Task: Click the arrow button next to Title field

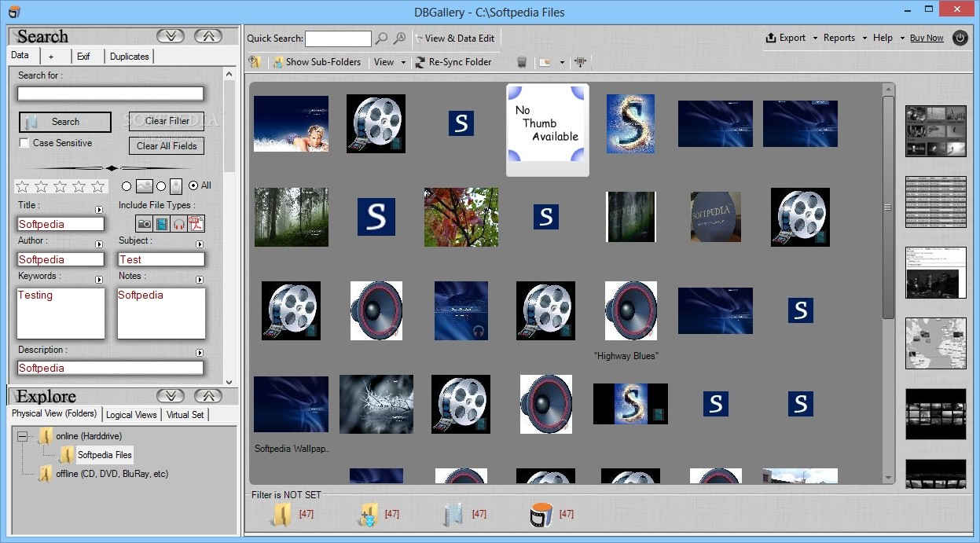Action: (x=99, y=210)
